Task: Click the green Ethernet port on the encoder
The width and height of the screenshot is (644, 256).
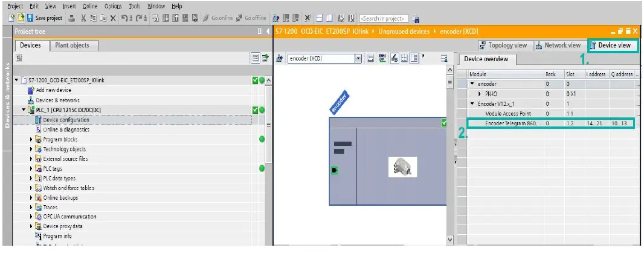Action: (x=334, y=171)
